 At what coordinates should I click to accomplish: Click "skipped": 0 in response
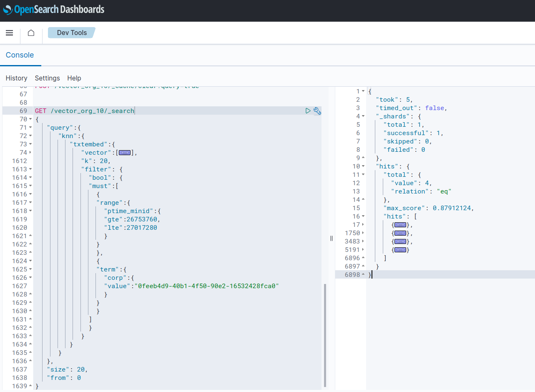[408, 141]
